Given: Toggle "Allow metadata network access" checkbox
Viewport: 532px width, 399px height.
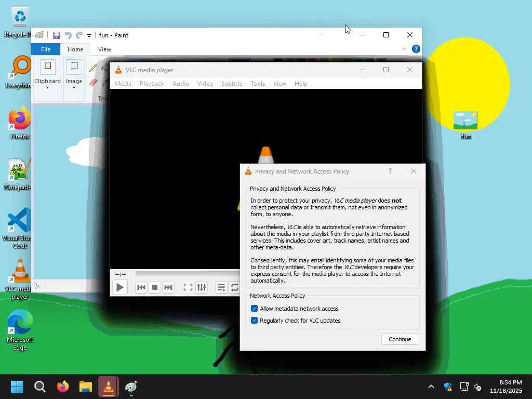Looking at the screenshot, I should [x=254, y=309].
